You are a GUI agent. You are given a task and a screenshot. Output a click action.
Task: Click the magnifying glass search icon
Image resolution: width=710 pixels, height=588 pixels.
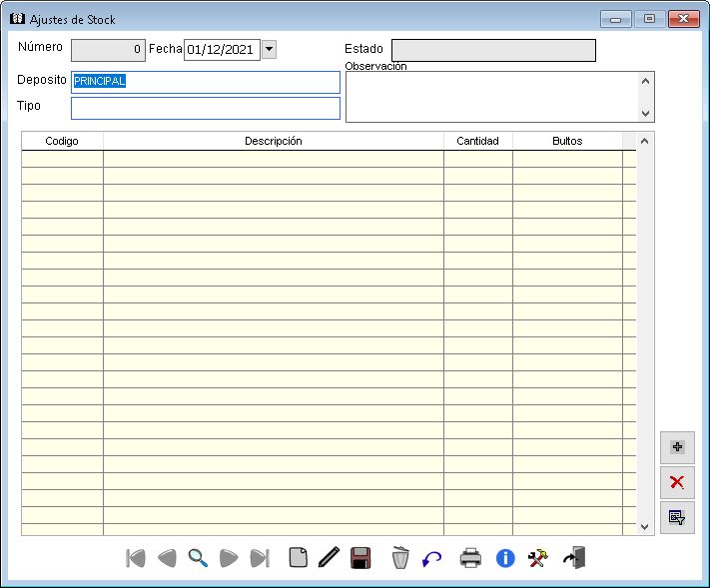(x=198, y=558)
